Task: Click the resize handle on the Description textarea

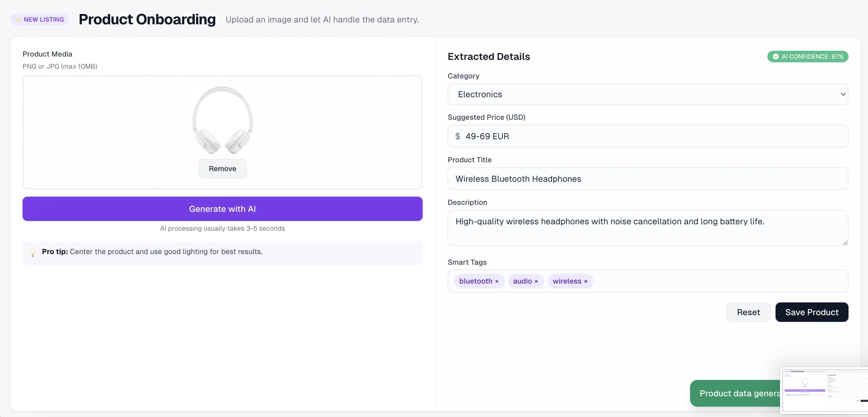Action: coord(845,242)
